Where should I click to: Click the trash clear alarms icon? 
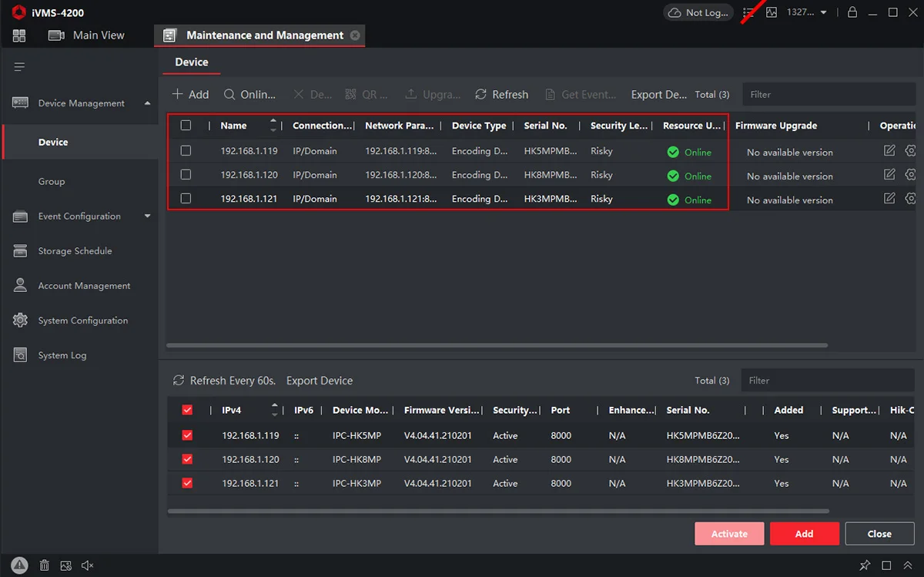tap(45, 565)
